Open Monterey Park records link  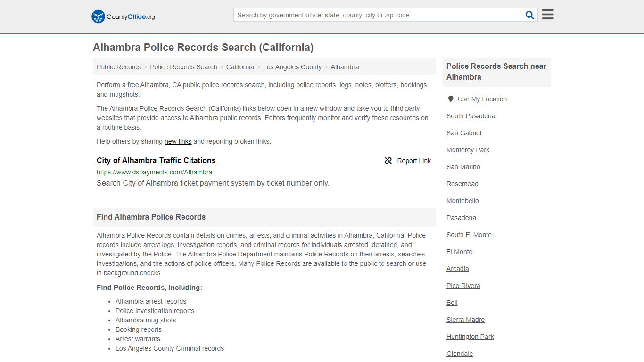point(468,150)
